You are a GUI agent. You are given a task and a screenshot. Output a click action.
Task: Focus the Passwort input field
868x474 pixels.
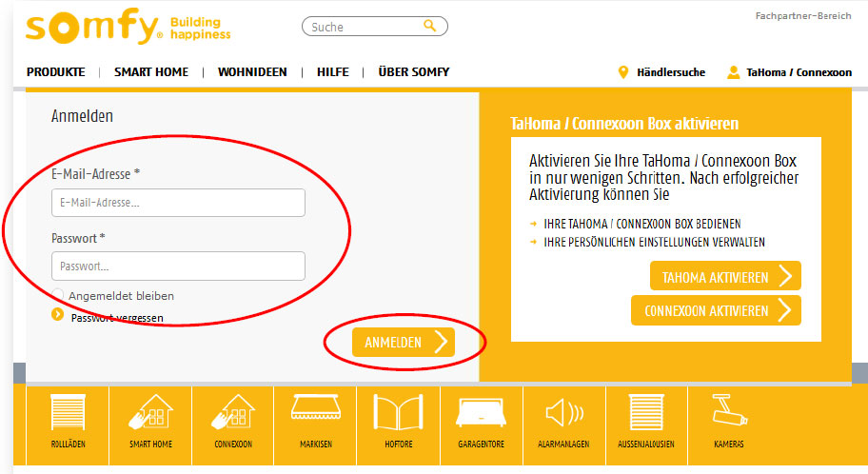(x=178, y=266)
